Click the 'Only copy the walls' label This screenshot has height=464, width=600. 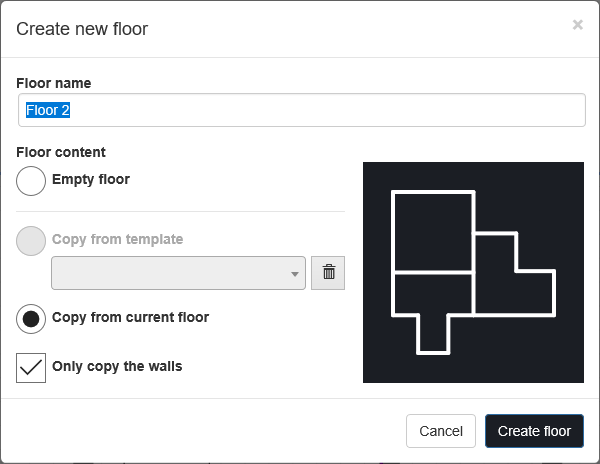[x=117, y=366]
